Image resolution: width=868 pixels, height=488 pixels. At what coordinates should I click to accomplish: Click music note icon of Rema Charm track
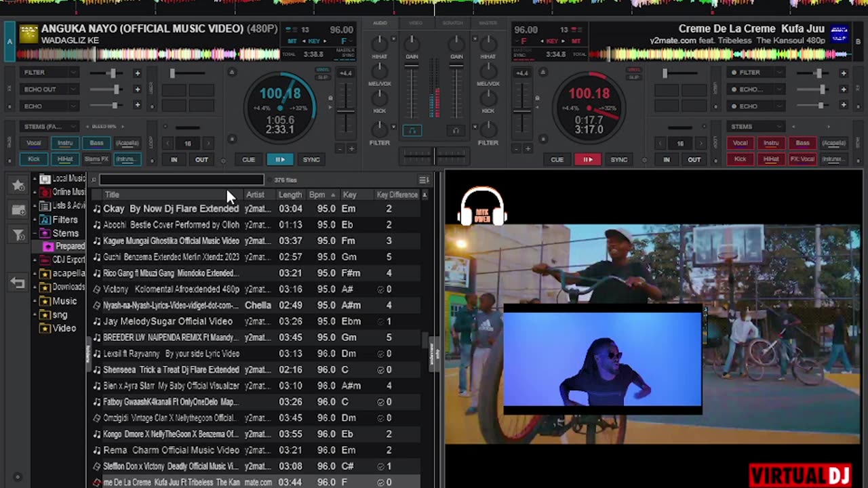point(97,450)
